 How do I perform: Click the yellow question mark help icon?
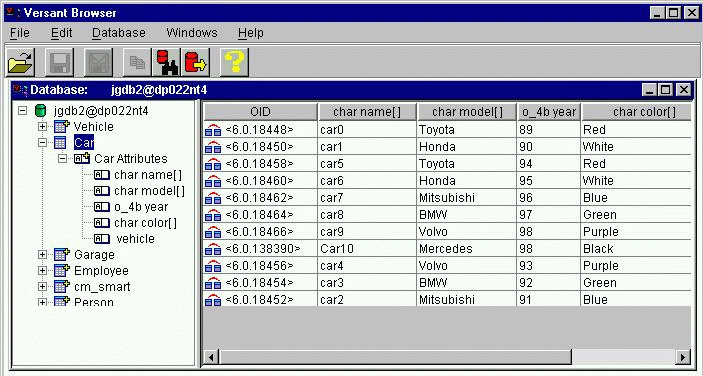[234, 62]
